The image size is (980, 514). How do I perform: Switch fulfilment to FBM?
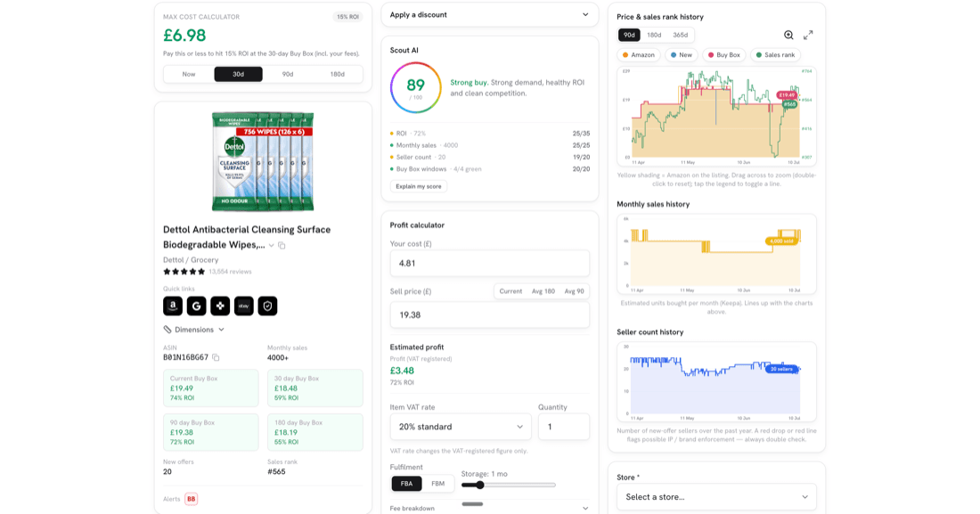(x=438, y=484)
